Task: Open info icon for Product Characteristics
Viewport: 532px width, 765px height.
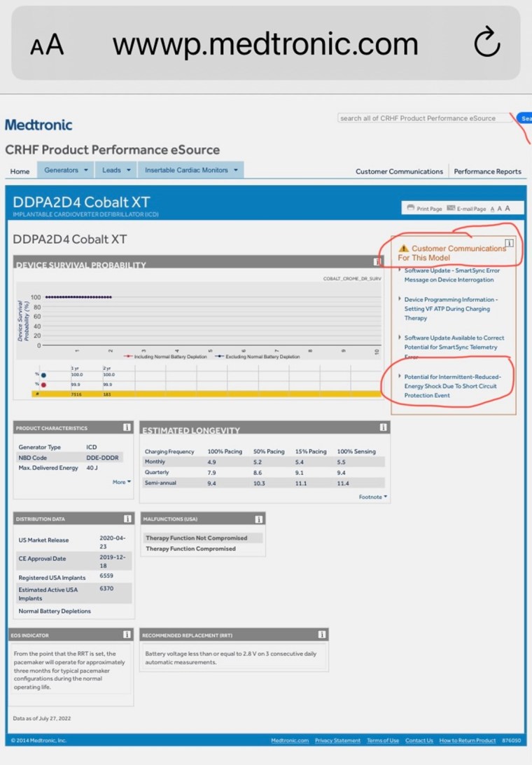Action: pos(127,427)
